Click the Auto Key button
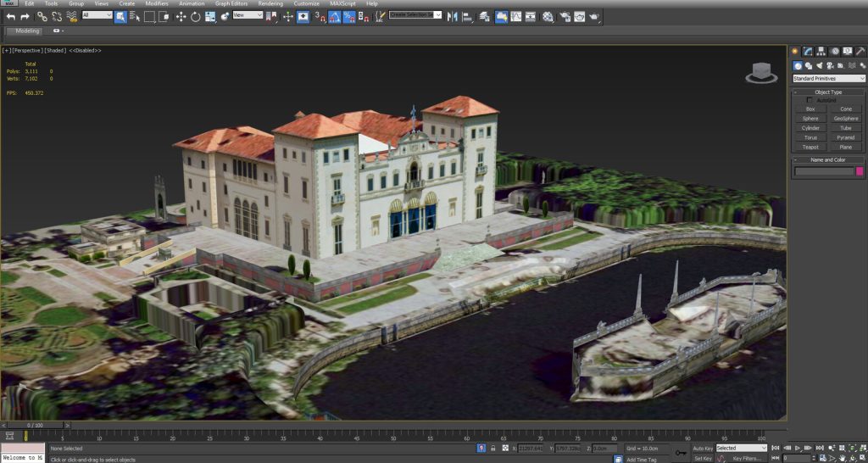The width and height of the screenshot is (868, 463). [x=703, y=448]
